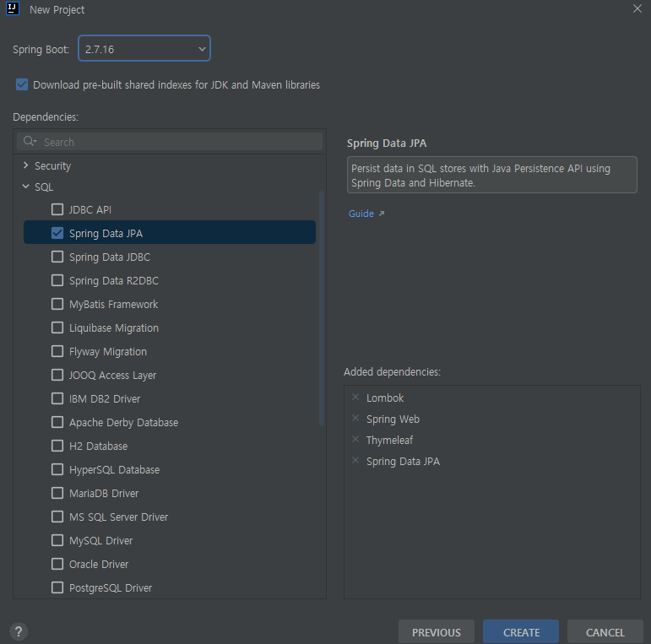Enable the MyBatis Framework checkbox
Screen dimensions: 651x644
click(x=57, y=304)
